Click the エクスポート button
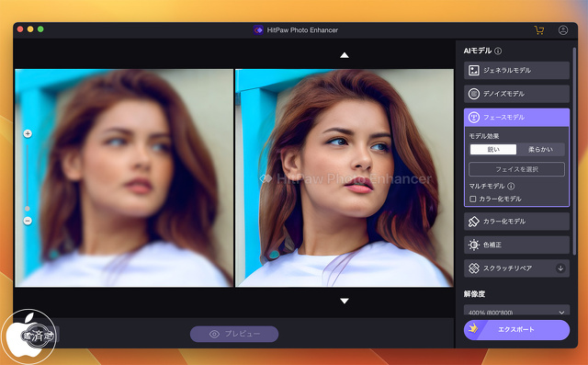The height and width of the screenshot is (365, 588). (516, 330)
